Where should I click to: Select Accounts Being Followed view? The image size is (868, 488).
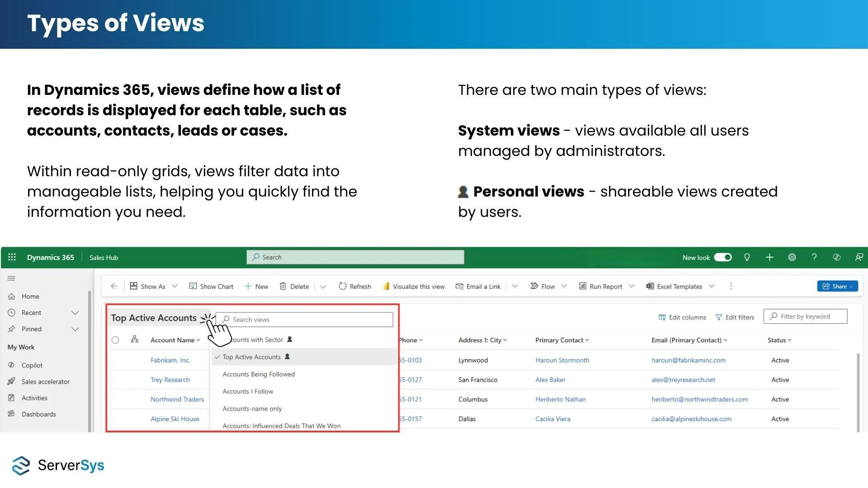click(x=259, y=374)
